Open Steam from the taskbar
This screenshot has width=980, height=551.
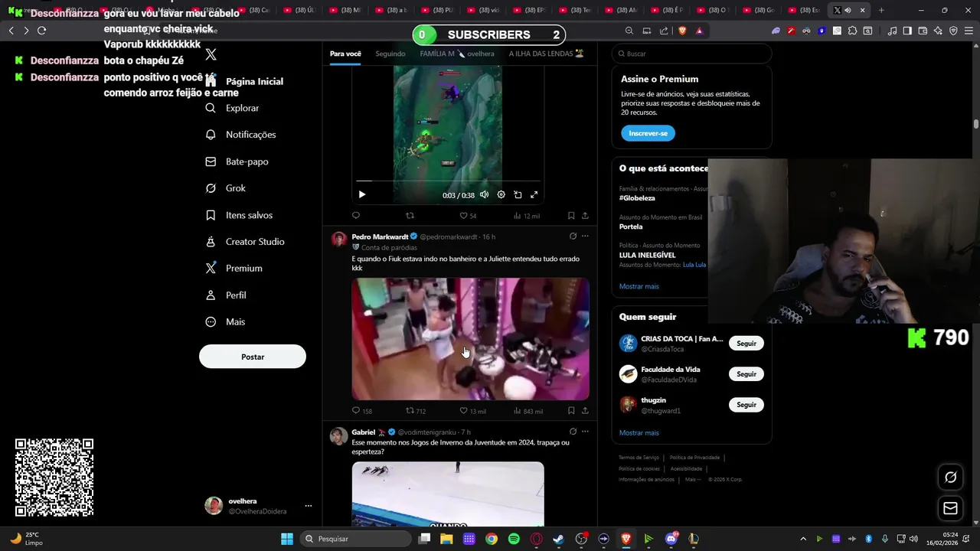click(559, 539)
